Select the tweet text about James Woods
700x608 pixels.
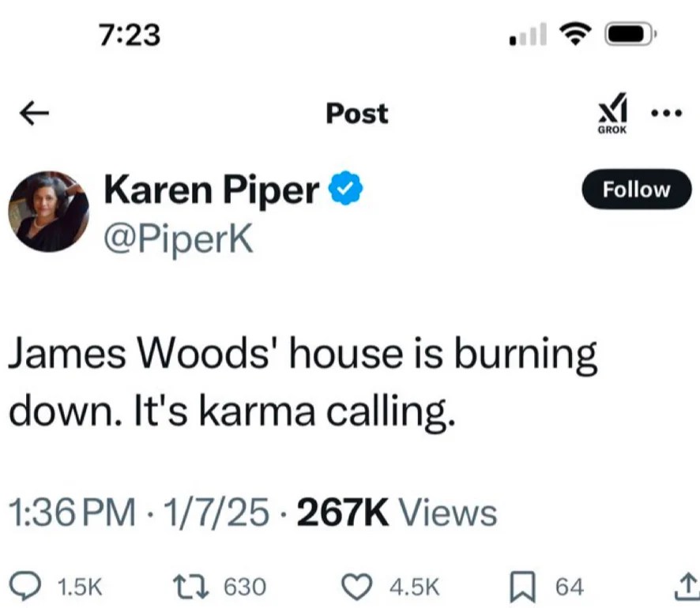(303, 382)
